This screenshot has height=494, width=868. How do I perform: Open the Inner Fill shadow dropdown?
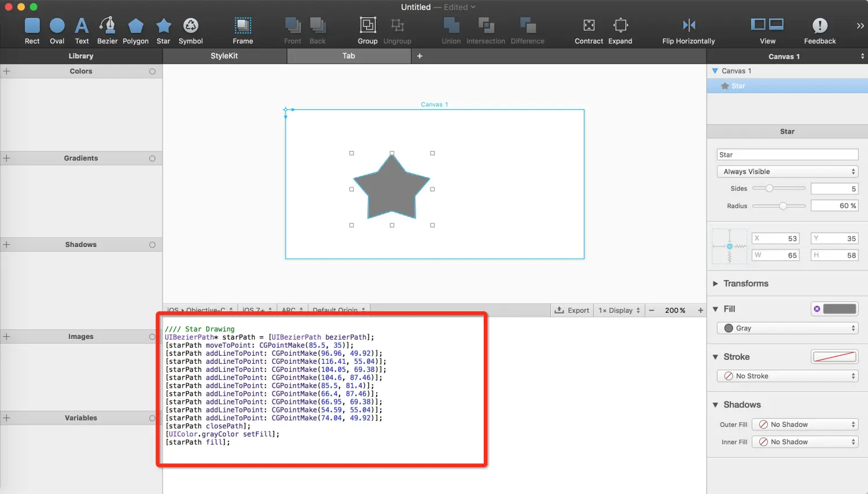tap(806, 442)
